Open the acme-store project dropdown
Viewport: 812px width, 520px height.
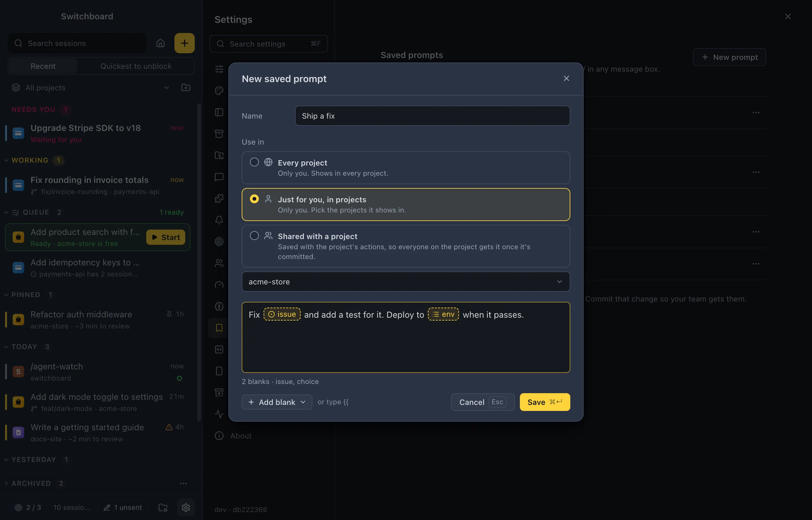click(406, 282)
